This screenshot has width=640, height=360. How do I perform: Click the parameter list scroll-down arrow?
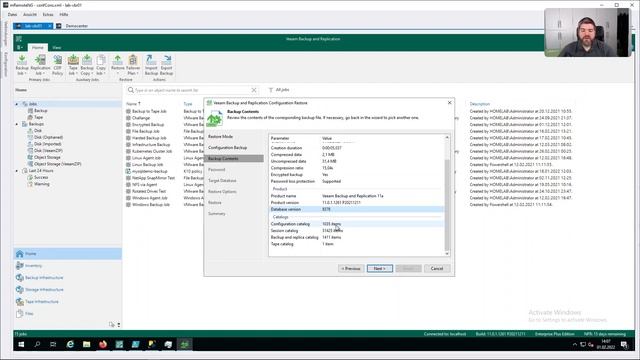point(447,253)
